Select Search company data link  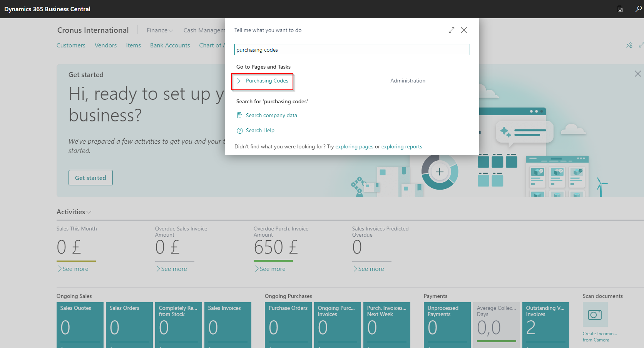[x=271, y=115]
